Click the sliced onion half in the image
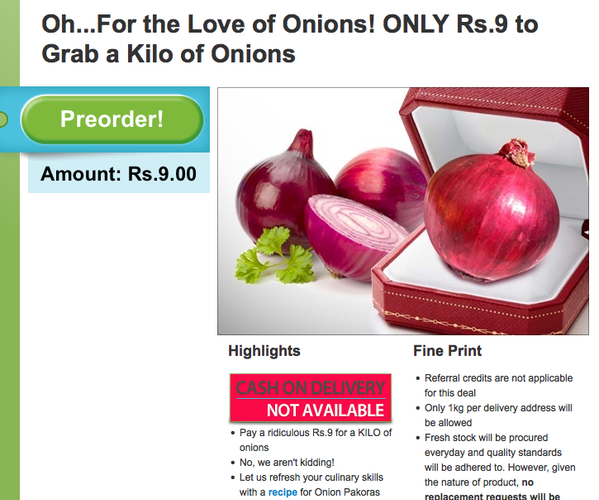Viewport: 599px width, 500px height. point(353,235)
